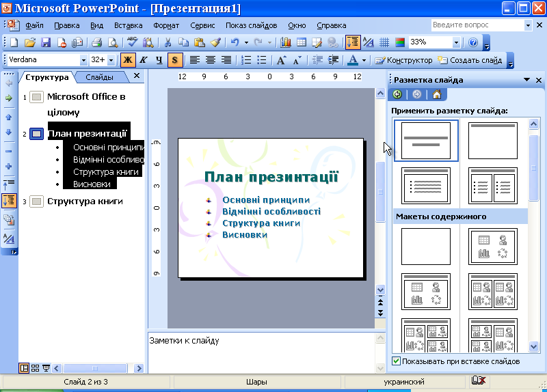Viewport: 547px width, 392px height.
Task: Toggle underline formatting Ч
Action: (x=159, y=60)
